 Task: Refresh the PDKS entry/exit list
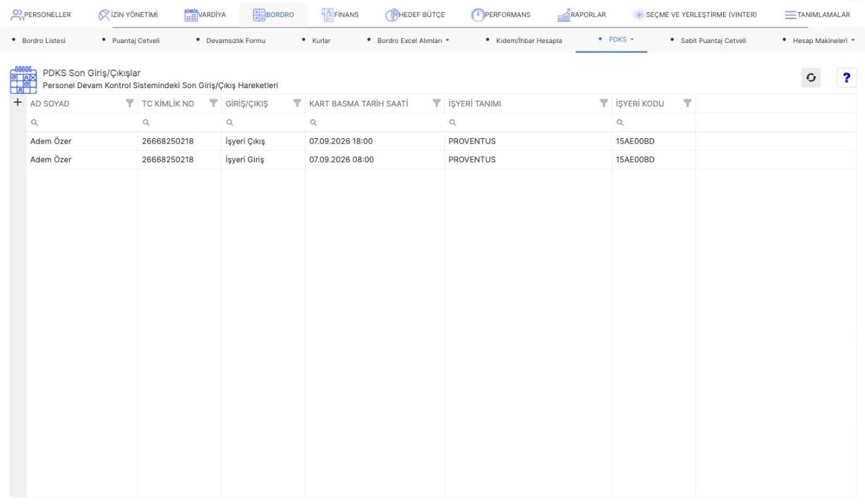[x=811, y=79]
